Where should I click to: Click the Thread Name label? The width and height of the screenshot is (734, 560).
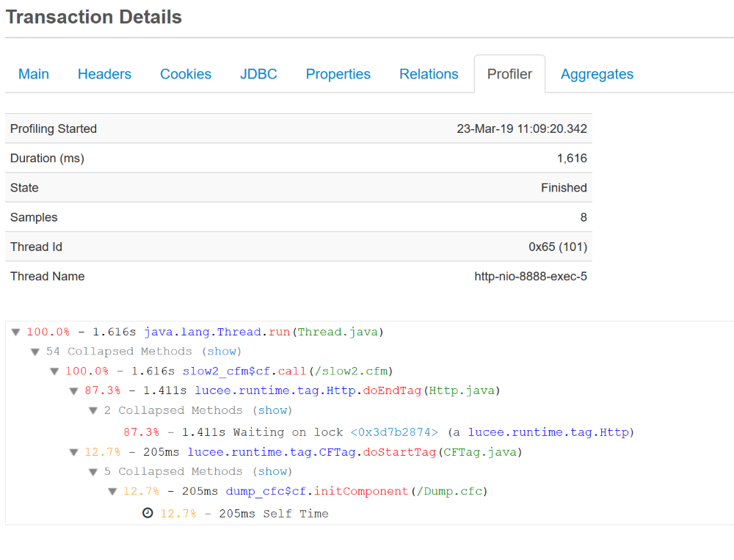click(x=47, y=276)
